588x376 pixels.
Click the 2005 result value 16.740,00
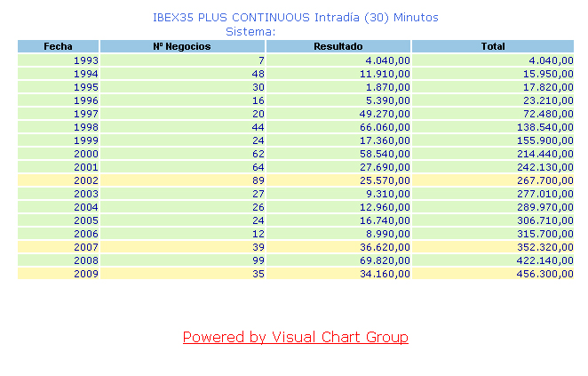pyautogui.click(x=385, y=220)
